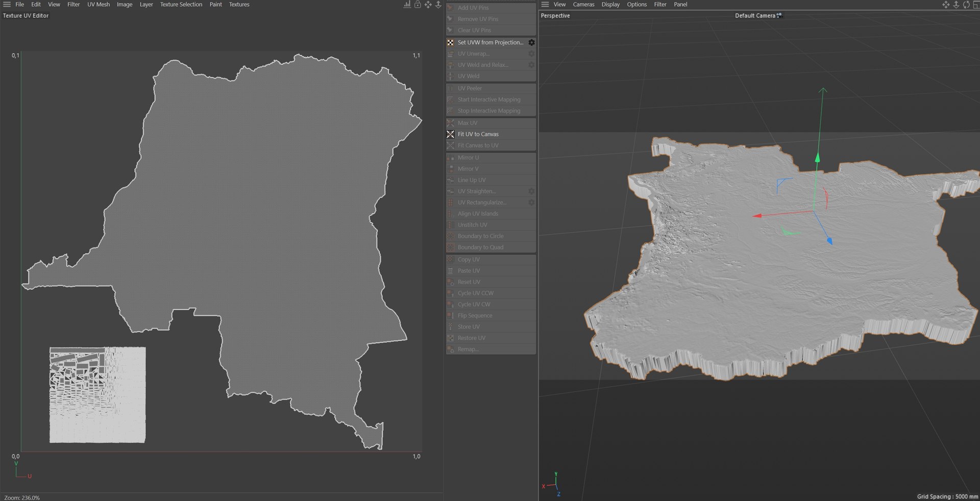Click Set UVW from Projection command
The image size is (980, 501).
click(x=491, y=42)
